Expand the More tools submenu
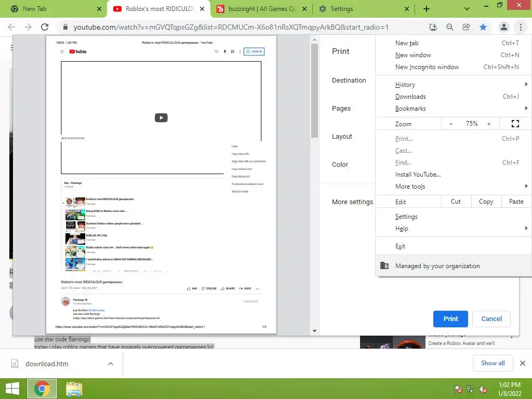The height and width of the screenshot is (399, 532). (x=454, y=187)
